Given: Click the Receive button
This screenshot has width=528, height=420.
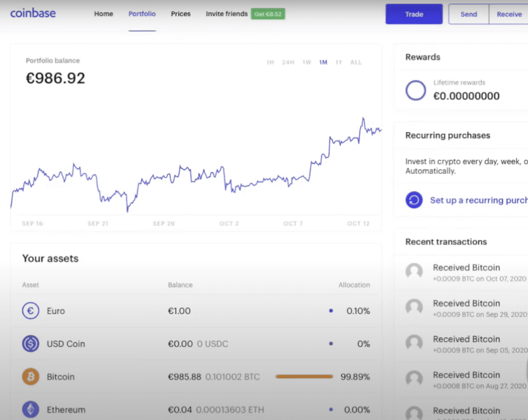Looking at the screenshot, I should click(509, 14).
